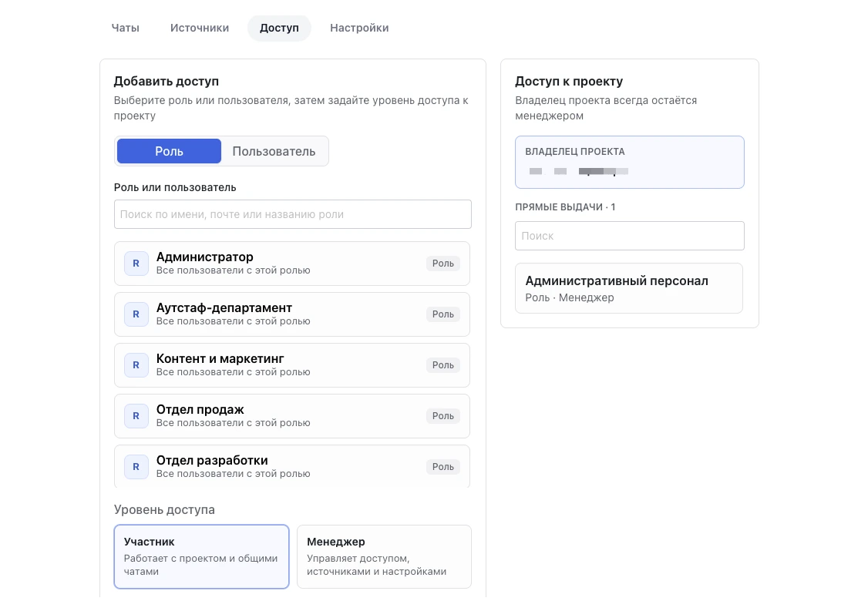
Task: Click the Роль badge on Контент и маркетинг row
Action: 442,365
